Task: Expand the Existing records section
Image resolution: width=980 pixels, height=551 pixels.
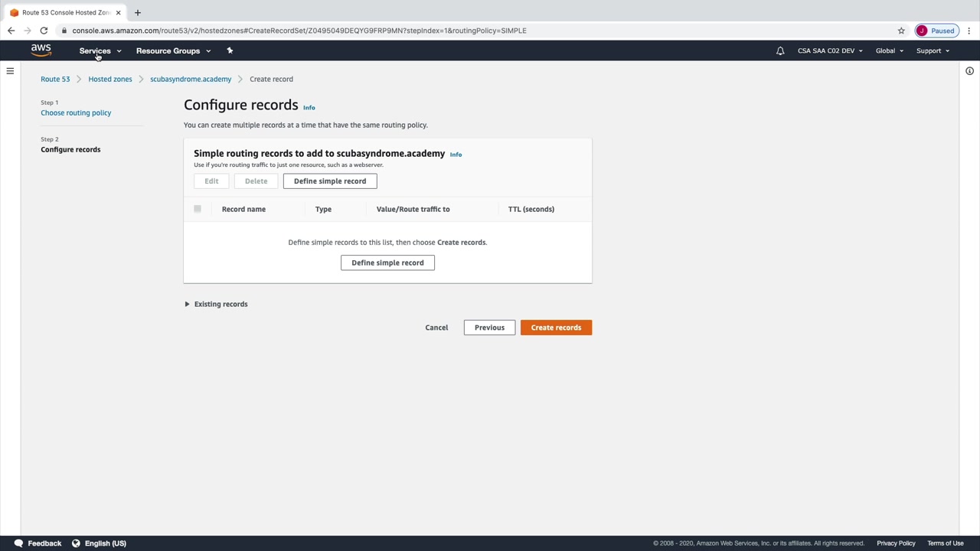Action: [216, 304]
